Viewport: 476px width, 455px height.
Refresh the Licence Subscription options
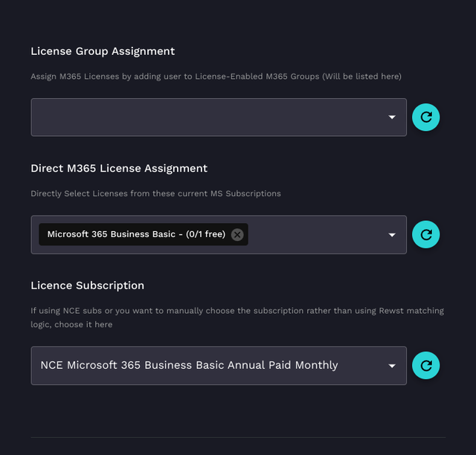coord(426,365)
